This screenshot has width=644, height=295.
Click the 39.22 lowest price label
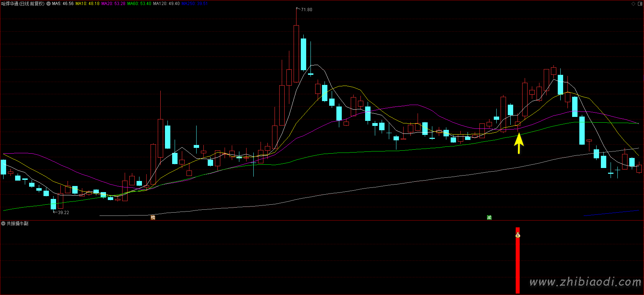point(63,213)
